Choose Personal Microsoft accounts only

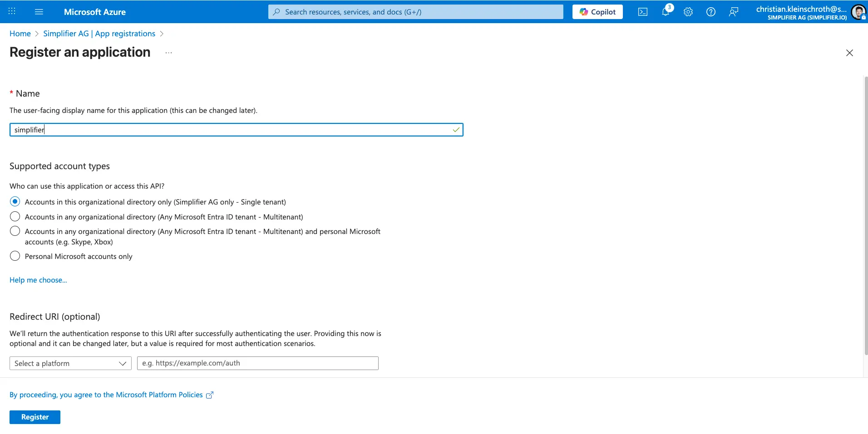15,256
